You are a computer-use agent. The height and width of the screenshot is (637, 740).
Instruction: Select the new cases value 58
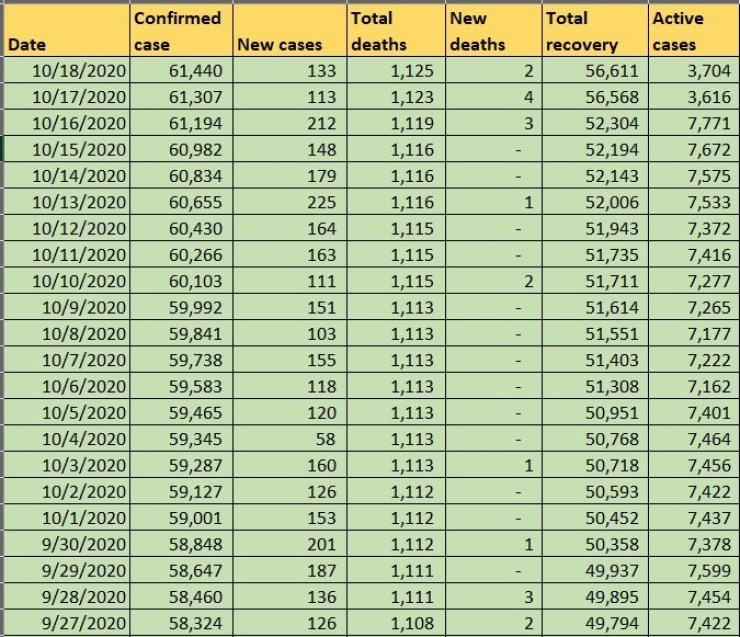point(288,439)
